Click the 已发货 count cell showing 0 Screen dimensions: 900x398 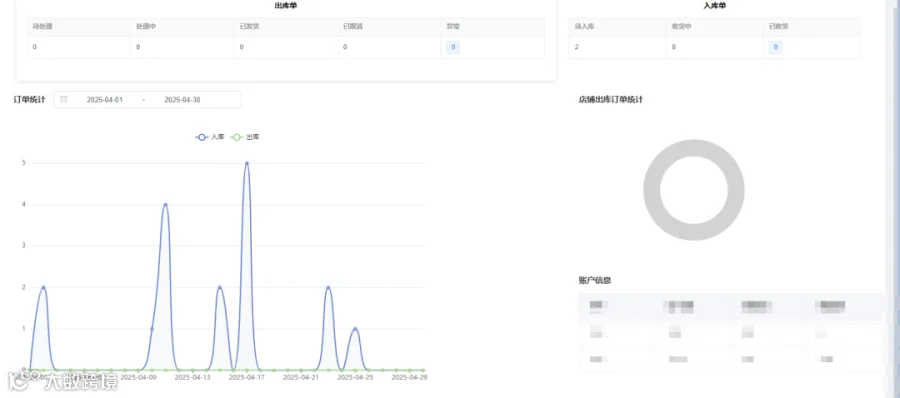(x=285, y=47)
